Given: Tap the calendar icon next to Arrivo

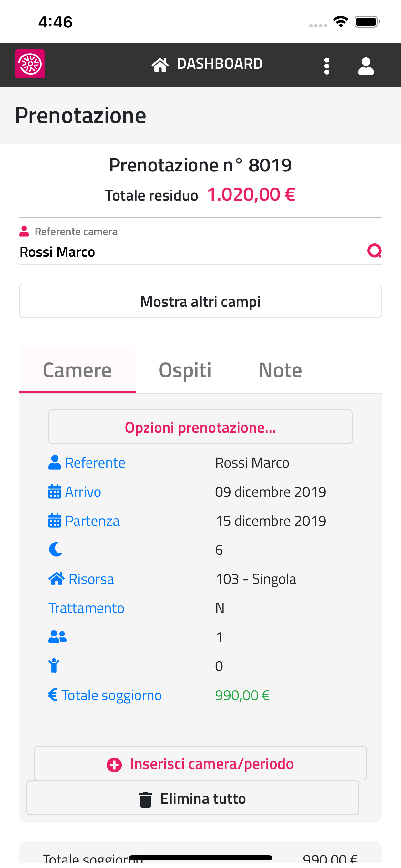Looking at the screenshot, I should click(x=55, y=491).
